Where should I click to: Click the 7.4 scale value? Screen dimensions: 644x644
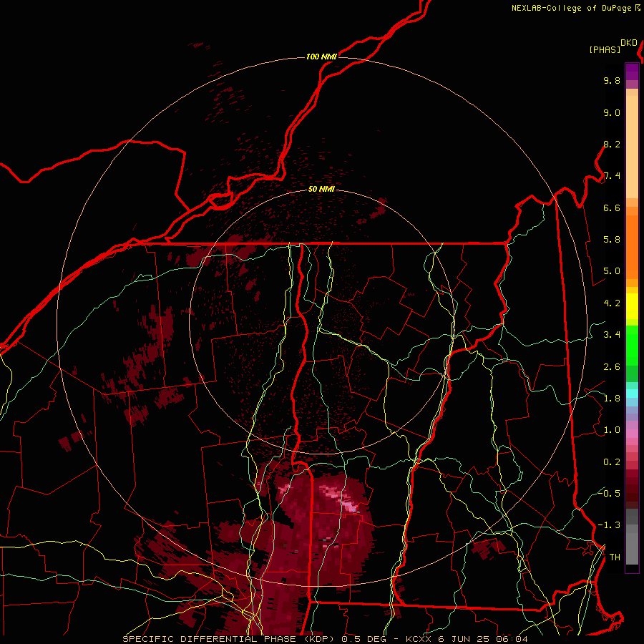pyautogui.click(x=612, y=176)
